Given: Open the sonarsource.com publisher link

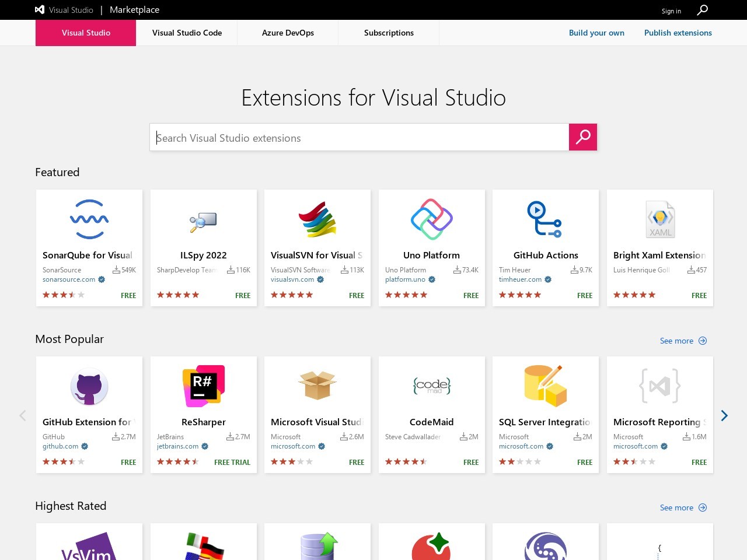Looking at the screenshot, I should click(69, 279).
